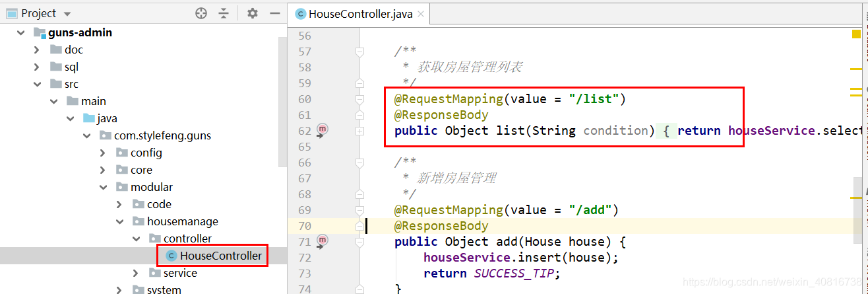Click the "/add" string on line 69
868x294 pixels.
point(590,210)
